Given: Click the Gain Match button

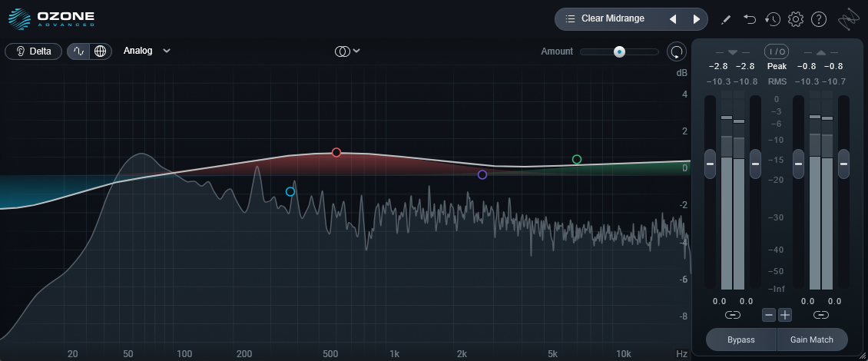Looking at the screenshot, I should tap(812, 339).
